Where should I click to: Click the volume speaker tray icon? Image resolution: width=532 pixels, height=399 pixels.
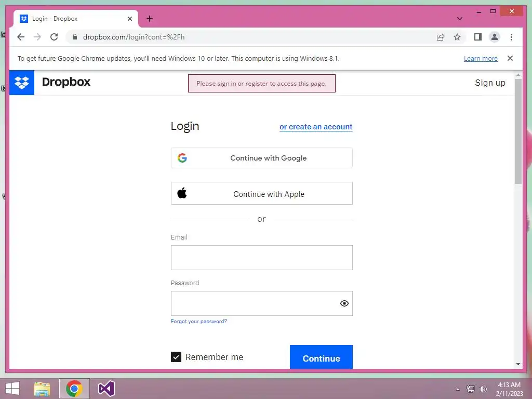click(483, 389)
